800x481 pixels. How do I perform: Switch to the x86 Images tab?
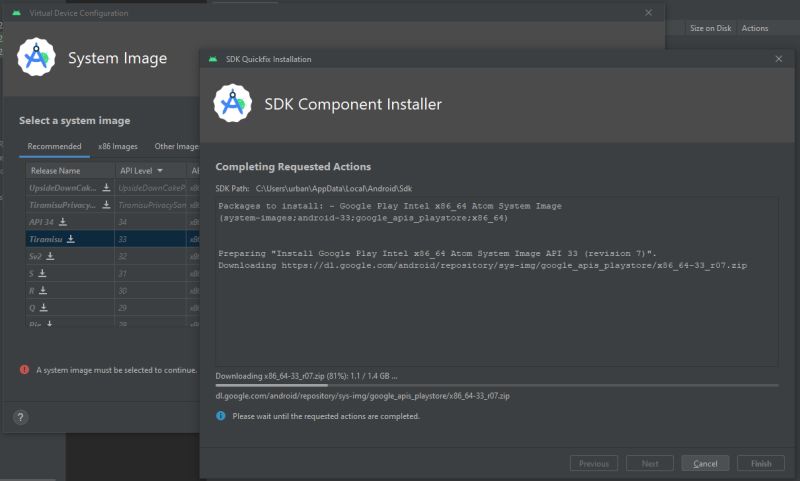click(x=118, y=146)
